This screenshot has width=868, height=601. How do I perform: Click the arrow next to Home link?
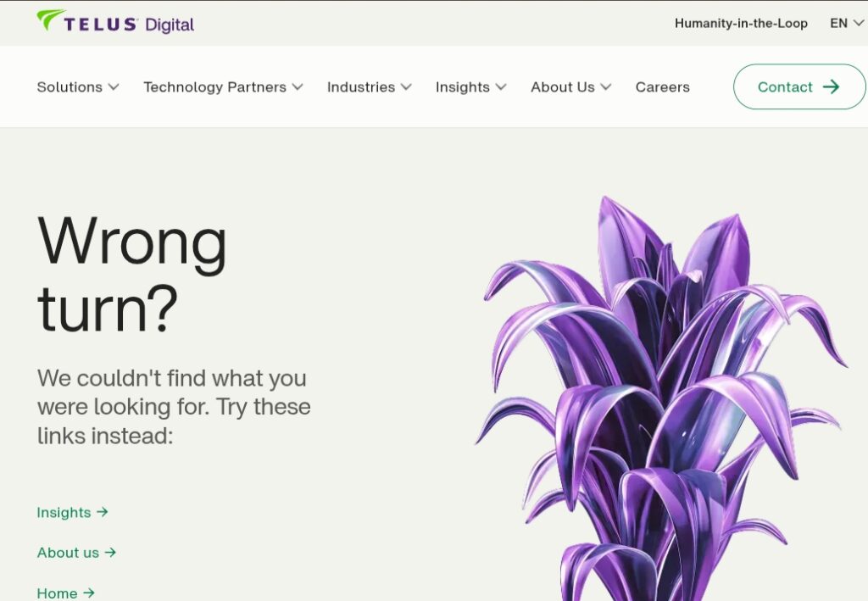pos(88,593)
